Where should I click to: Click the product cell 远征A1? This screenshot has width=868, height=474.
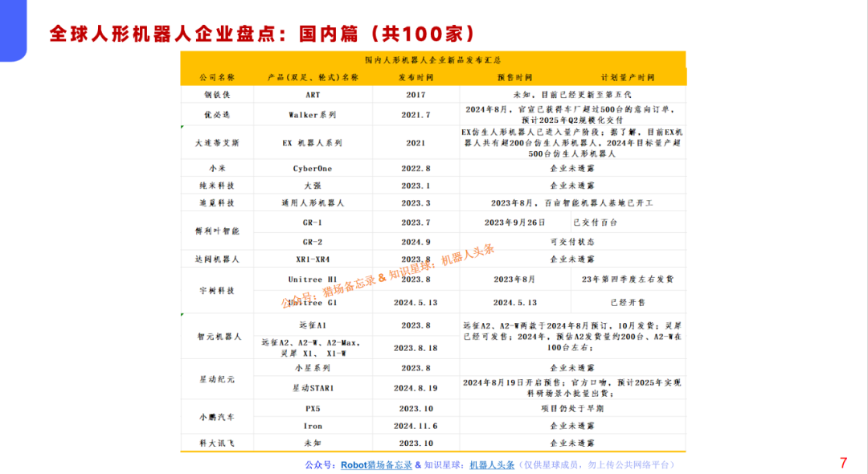[x=313, y=325]
